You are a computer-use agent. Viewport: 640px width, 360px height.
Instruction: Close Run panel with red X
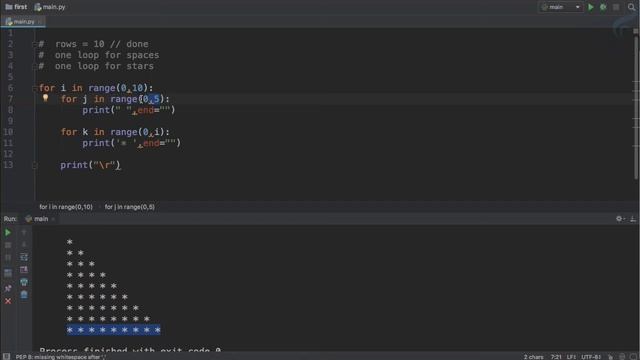point(8,301)
